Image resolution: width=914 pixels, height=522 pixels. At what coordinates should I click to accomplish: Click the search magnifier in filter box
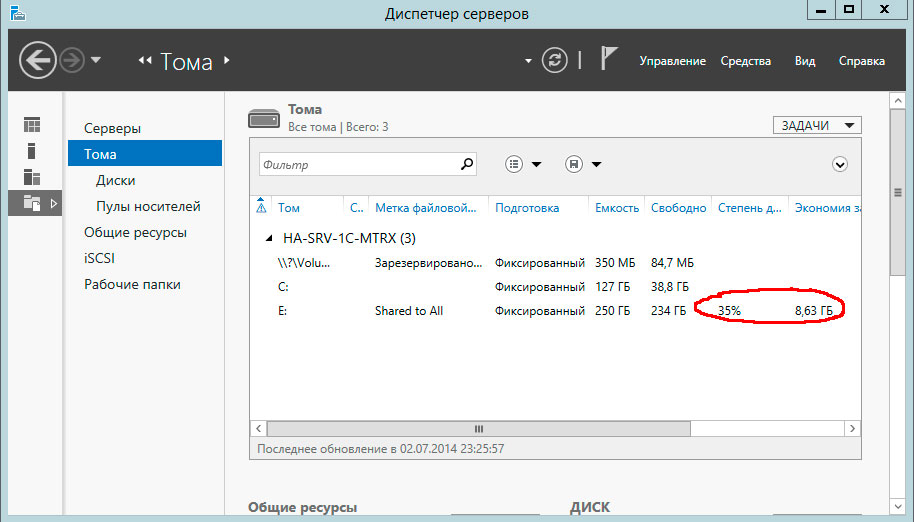point(466,164)
